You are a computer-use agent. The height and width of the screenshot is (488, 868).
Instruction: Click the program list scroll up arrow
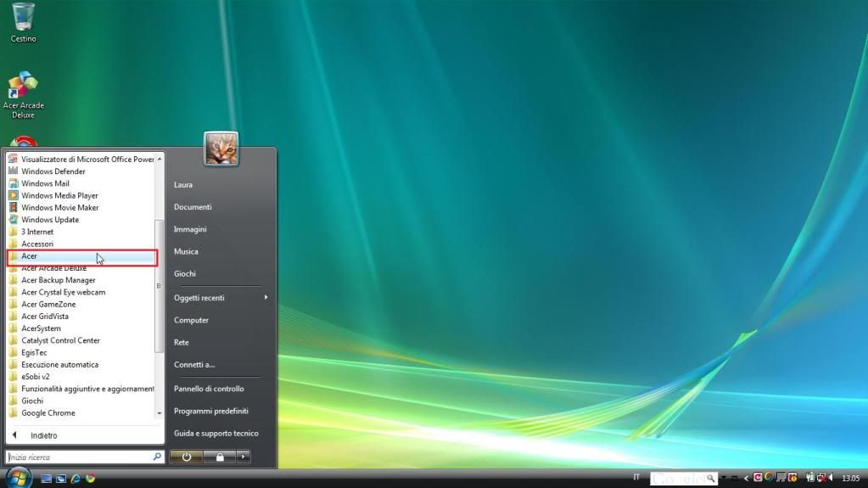coord(160,159)
